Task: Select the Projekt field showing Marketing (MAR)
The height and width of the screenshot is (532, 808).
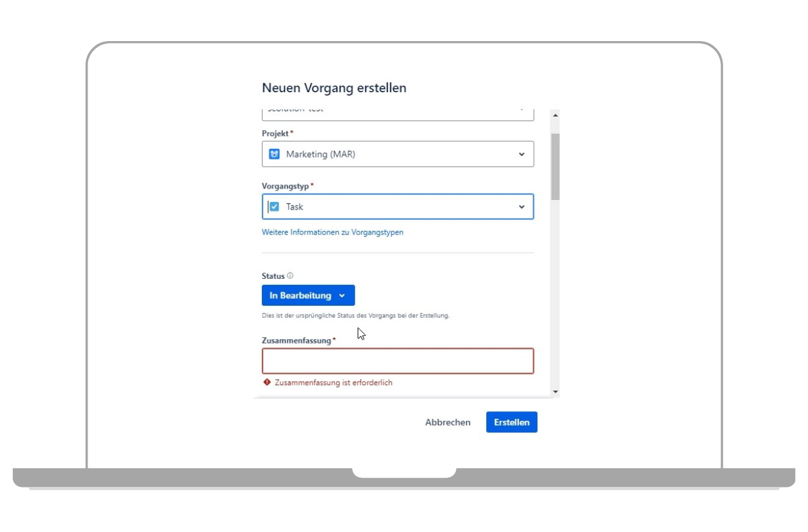Action: (x=397, y=154)
